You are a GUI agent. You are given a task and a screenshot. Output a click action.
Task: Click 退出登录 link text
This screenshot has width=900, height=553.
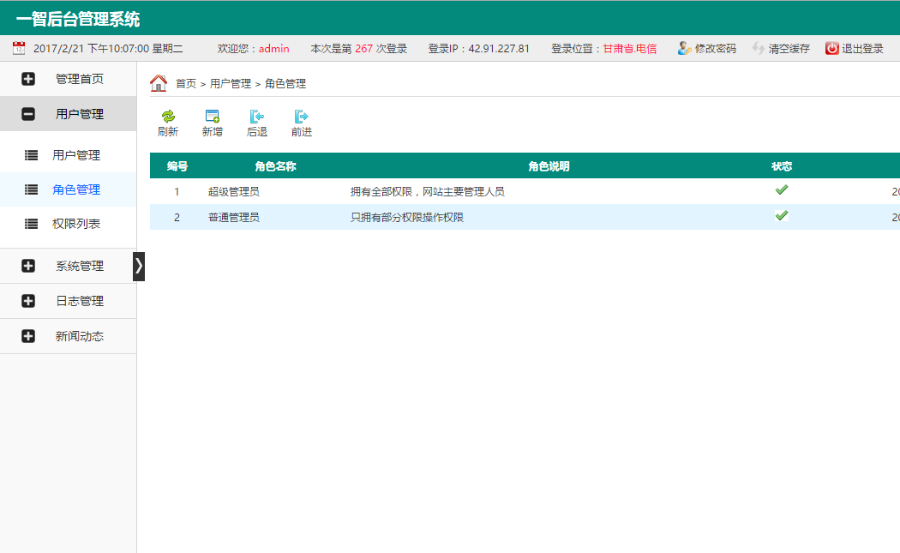863,49
